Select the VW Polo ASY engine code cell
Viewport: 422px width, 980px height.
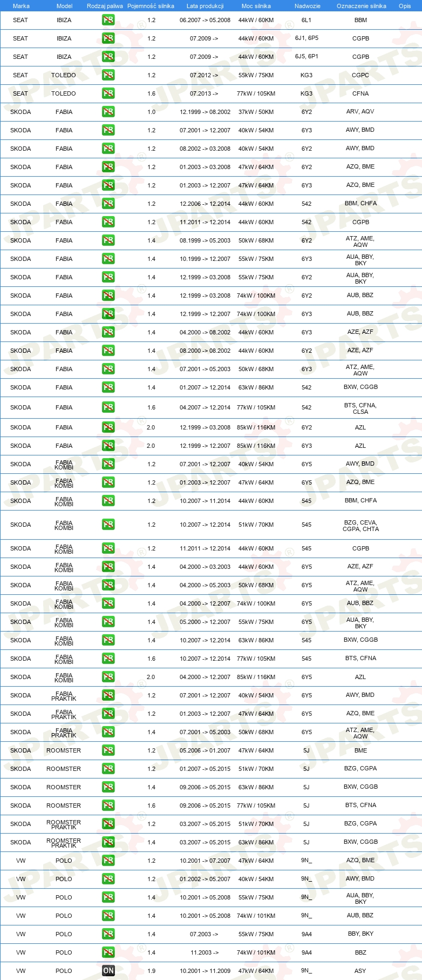pos(360,971)
